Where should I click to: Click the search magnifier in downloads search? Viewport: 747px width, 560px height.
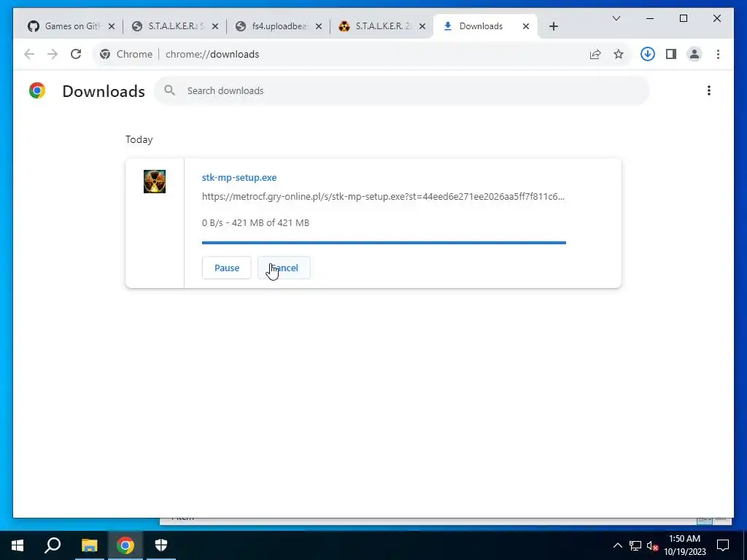point(169,90)
